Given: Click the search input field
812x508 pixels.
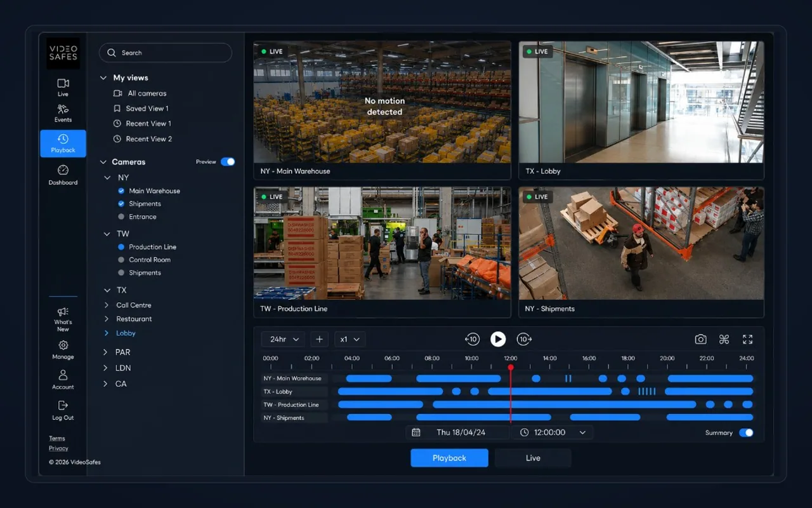Looking at the screenshot, I should (x=166, y=53).
